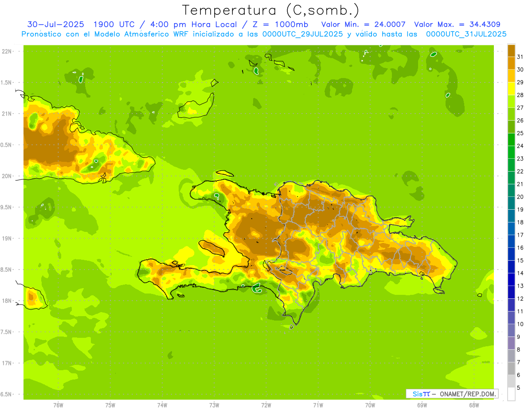Click the 20N latitude axis label
Screen dimensions: 532x411
7,176
